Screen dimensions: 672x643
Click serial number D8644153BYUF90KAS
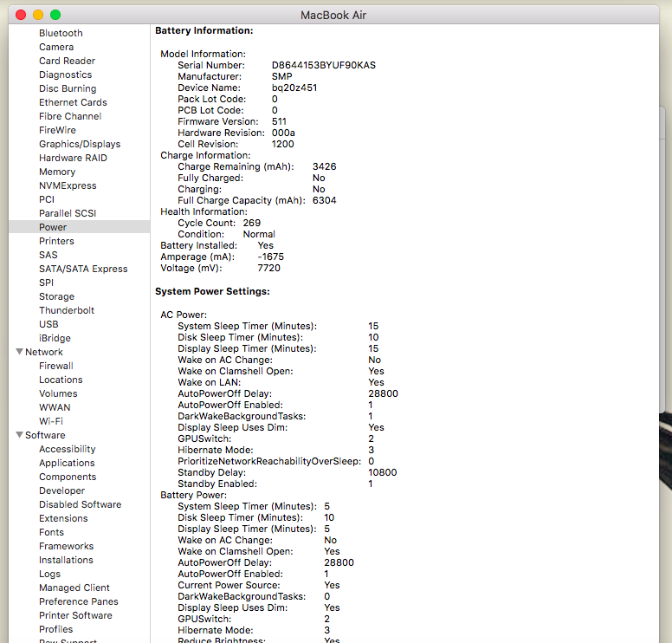(324, 65)
